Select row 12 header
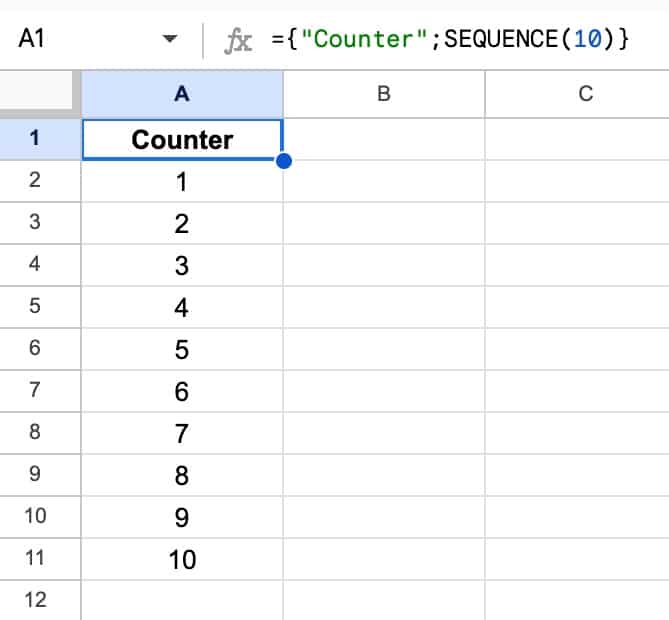The width and height of the screenshot is (669, 620). click(x=36, y=601)
